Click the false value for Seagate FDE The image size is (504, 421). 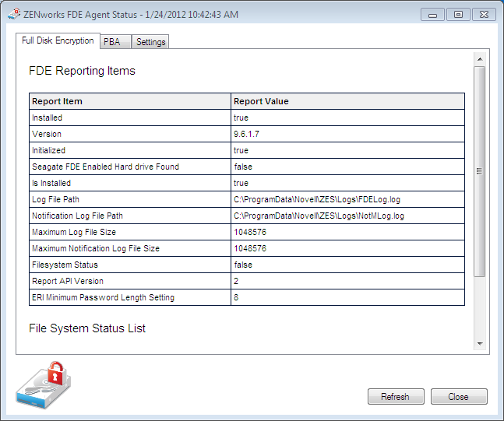(243, 167)
